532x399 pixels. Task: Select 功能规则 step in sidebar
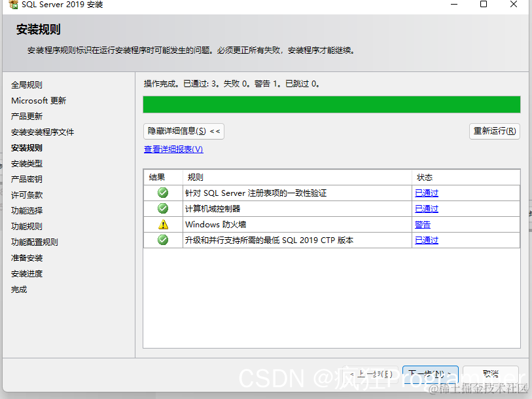coord(27,227)
